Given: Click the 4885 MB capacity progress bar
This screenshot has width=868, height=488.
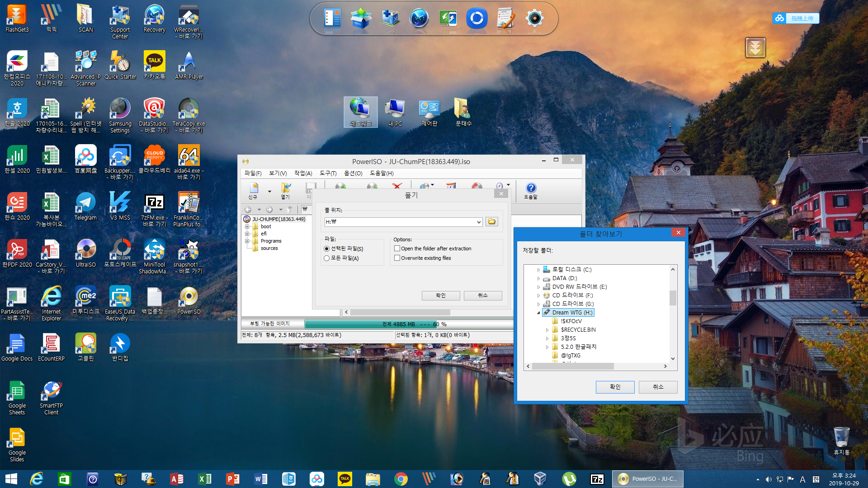Looking at the screenshot, I should point(409,324).
